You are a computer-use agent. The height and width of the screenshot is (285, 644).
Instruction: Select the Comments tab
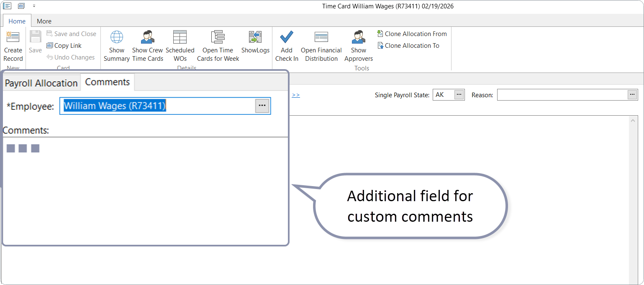(108, 82)
